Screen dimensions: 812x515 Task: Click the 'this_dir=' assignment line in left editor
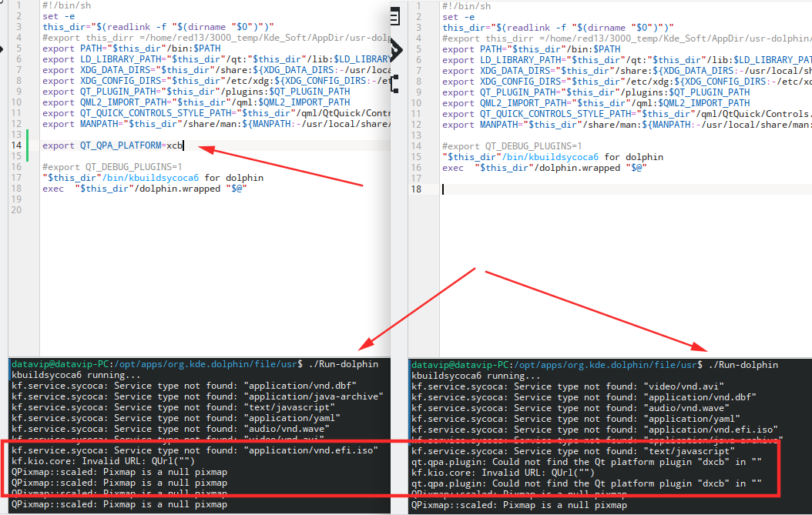158,27
